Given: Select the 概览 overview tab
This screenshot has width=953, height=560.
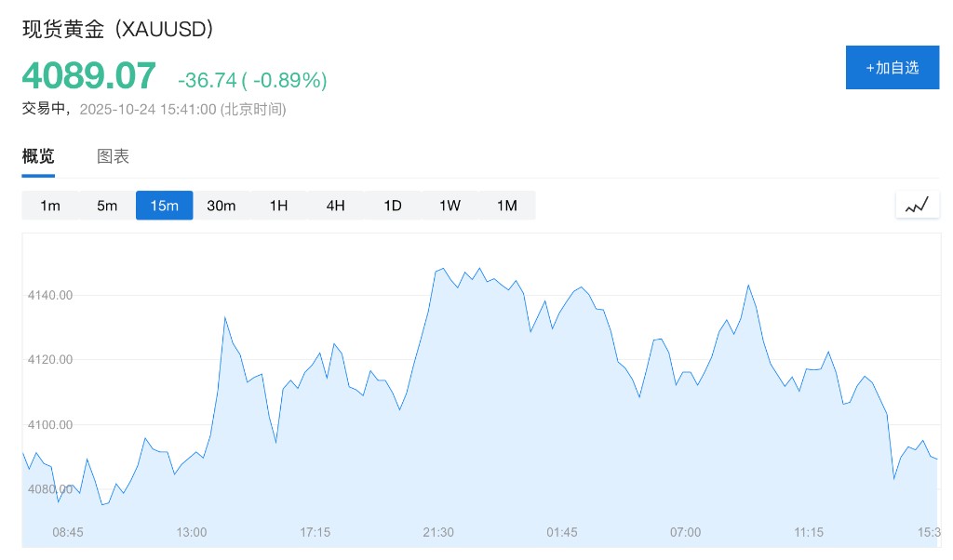Looking at the screenshot, I should [38, 156].
